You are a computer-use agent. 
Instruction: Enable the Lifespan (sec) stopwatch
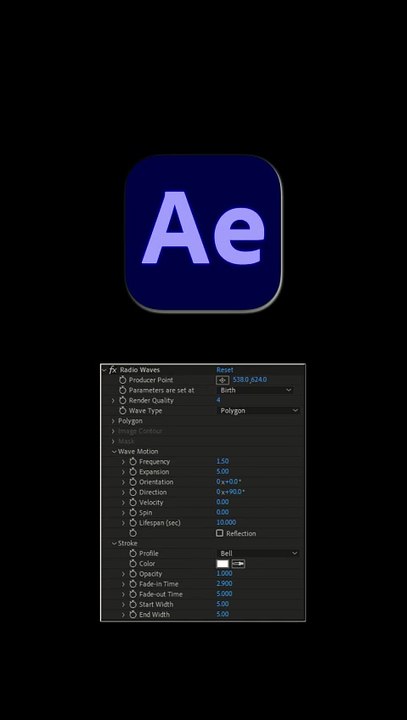pyautogui.click(x=133, y=523)
